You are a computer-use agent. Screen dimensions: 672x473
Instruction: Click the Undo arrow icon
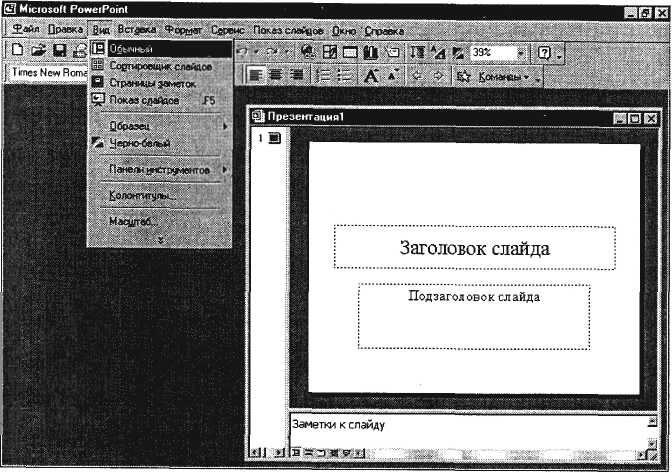tap(243, 52)
